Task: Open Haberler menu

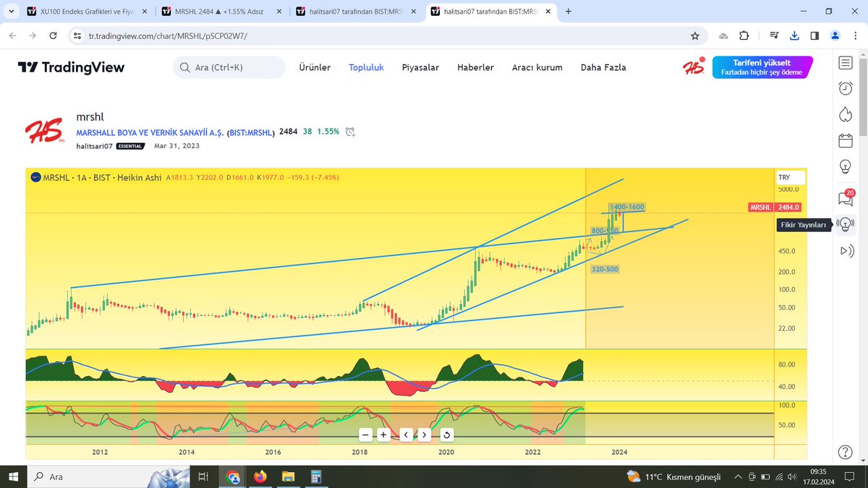Action: 475,67
